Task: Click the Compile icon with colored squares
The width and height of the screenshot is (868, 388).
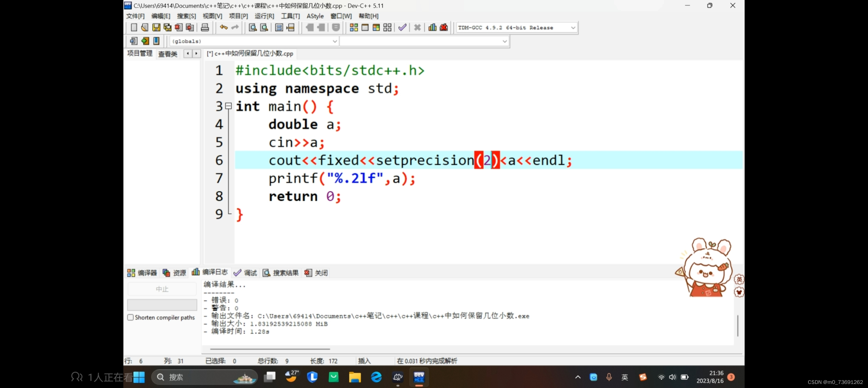Action: tap(354, 28)
